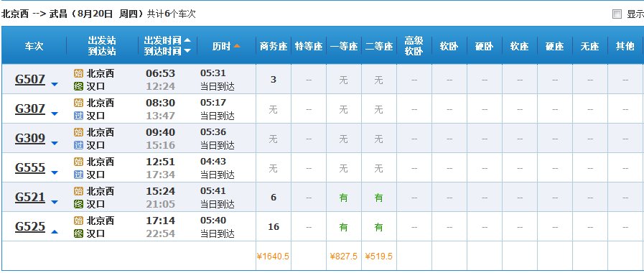Click the 过 pass-through icon in G307 row

pyautogui.click(x=78, y=116)
